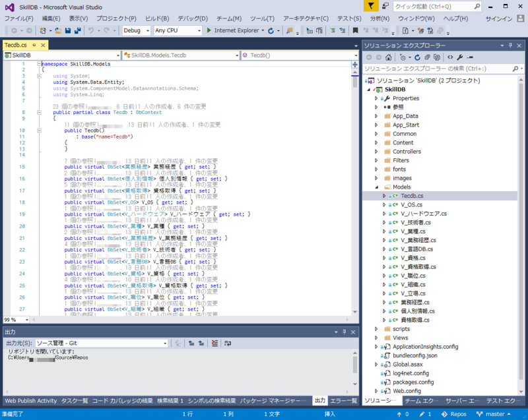
Task: Expand the Controllers folder in Solution Explorer
Action: point(376,152)
